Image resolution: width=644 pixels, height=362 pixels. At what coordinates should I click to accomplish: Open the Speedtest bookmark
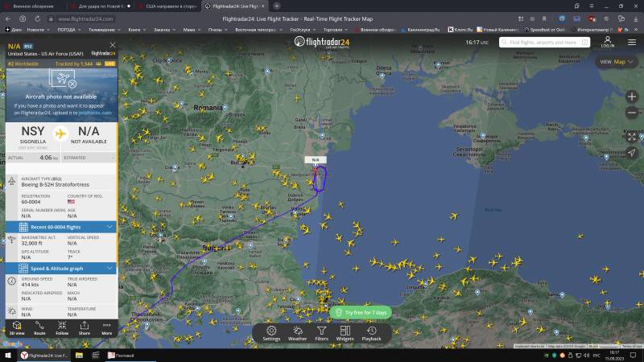coord(545,30)
